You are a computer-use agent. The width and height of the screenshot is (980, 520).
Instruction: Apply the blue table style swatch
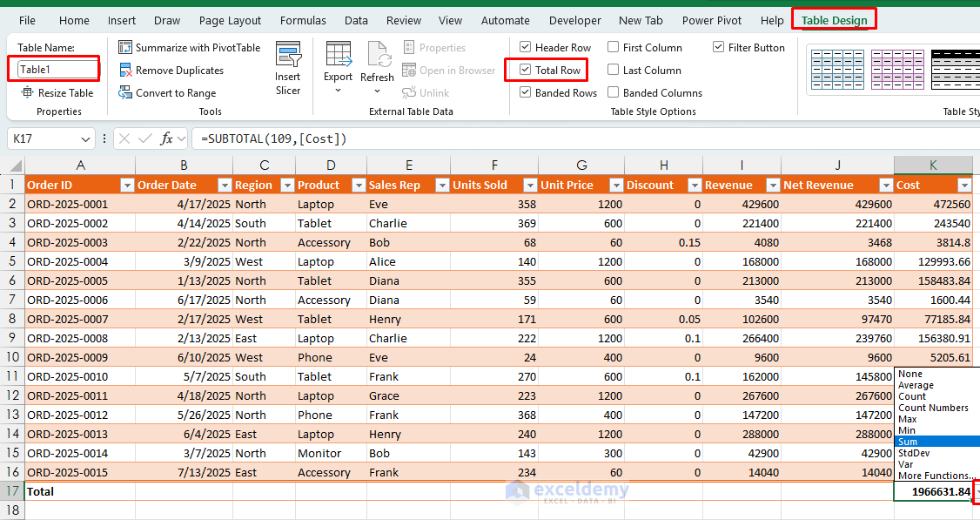coord(837,70)
